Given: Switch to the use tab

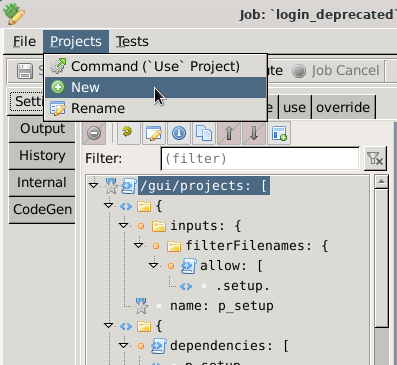Looking at the screenshot, I should [x=294, y=108].
